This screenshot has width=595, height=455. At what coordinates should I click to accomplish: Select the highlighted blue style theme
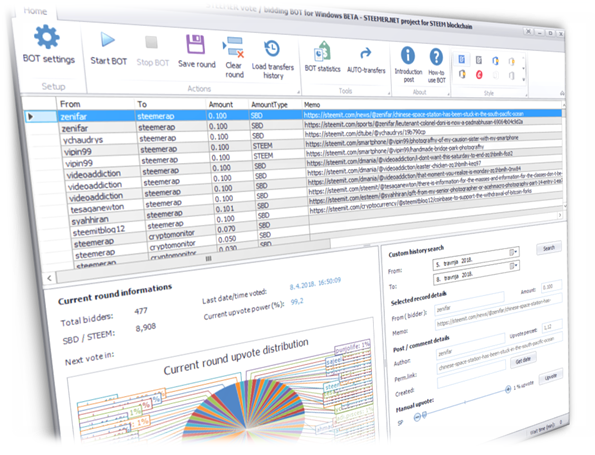point(462,59)
